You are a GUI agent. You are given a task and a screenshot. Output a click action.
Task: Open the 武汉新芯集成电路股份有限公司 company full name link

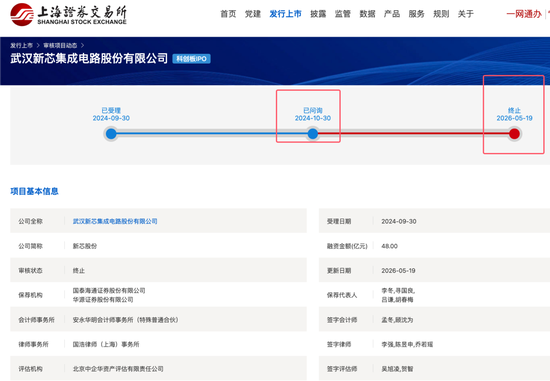point(115,221)
